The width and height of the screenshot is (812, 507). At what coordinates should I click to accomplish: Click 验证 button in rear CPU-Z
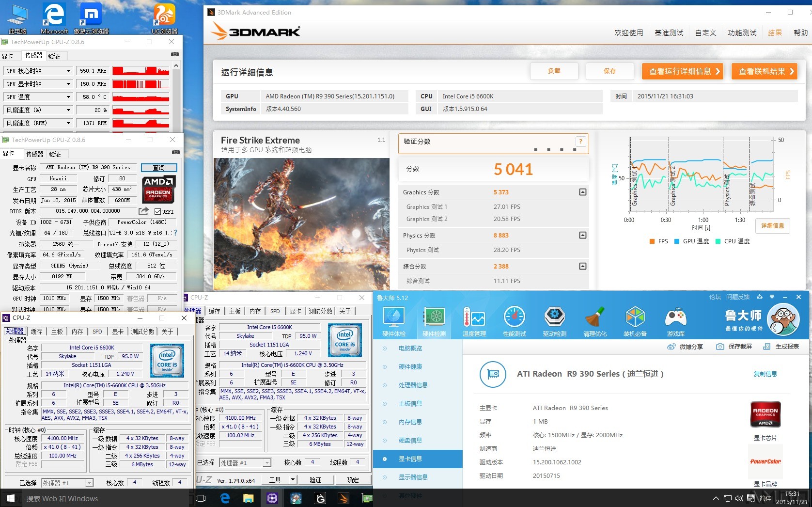point(316,480)
